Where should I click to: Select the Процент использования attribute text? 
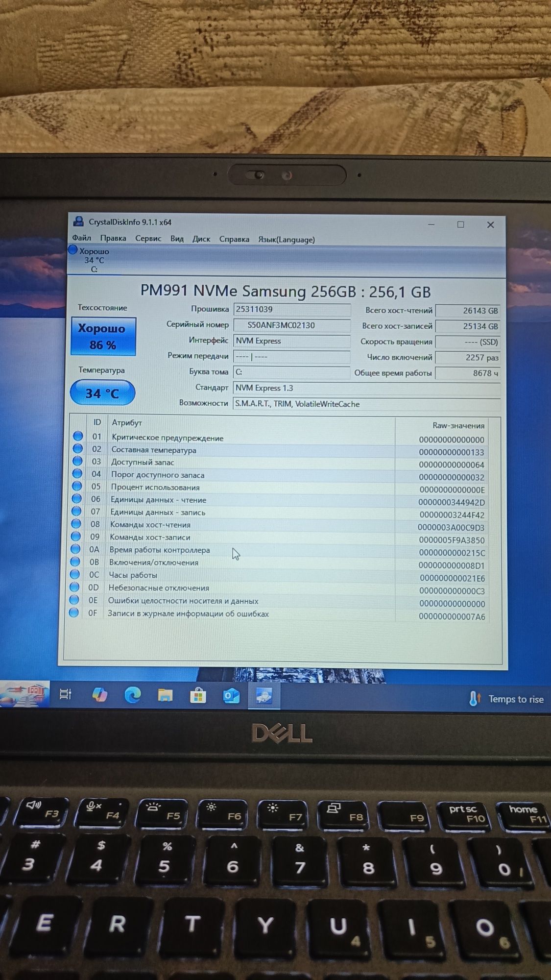(x=155, y=487)
